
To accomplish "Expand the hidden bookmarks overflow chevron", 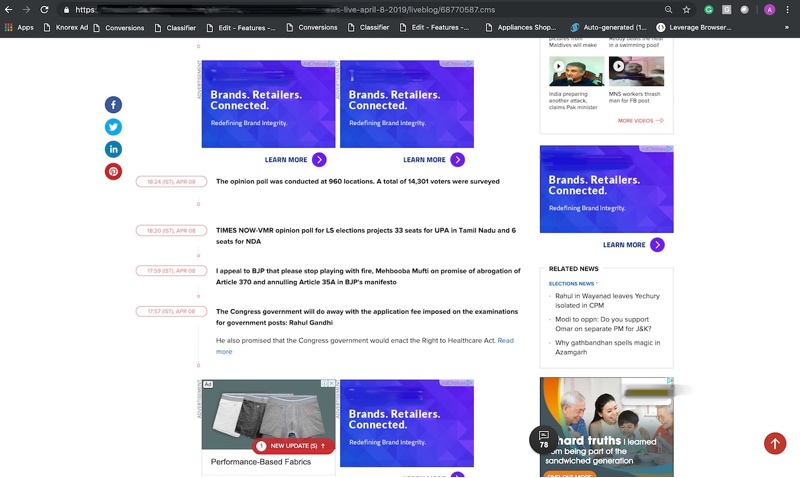I will click(786, 28).
